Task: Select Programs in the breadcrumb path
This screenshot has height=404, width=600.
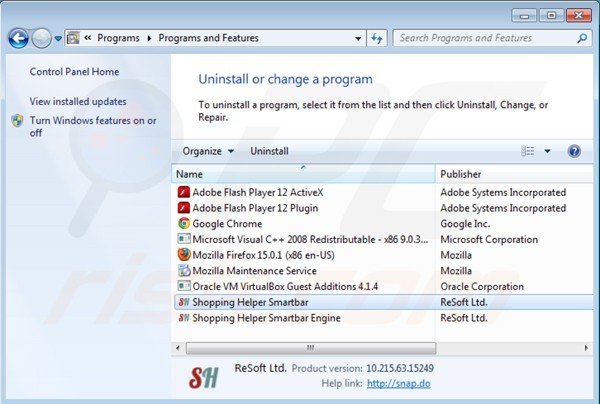Action: [x=118, y=38]
